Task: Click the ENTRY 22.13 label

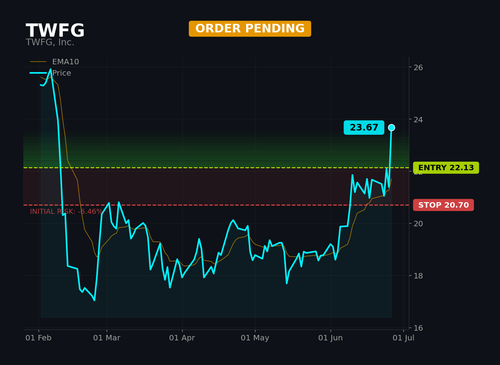Action: click(446, 168)
